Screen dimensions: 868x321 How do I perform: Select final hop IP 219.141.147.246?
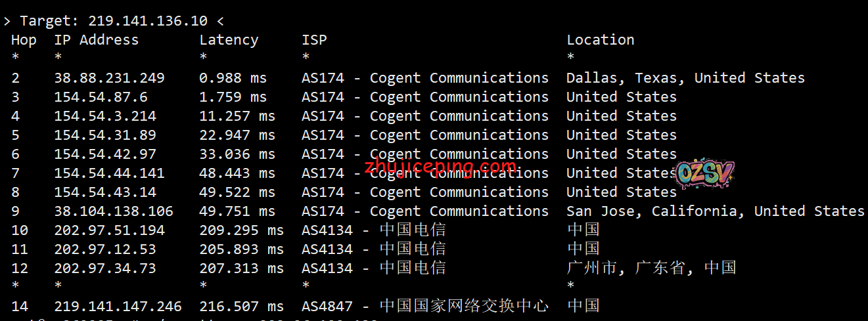(x=118, y=307)
